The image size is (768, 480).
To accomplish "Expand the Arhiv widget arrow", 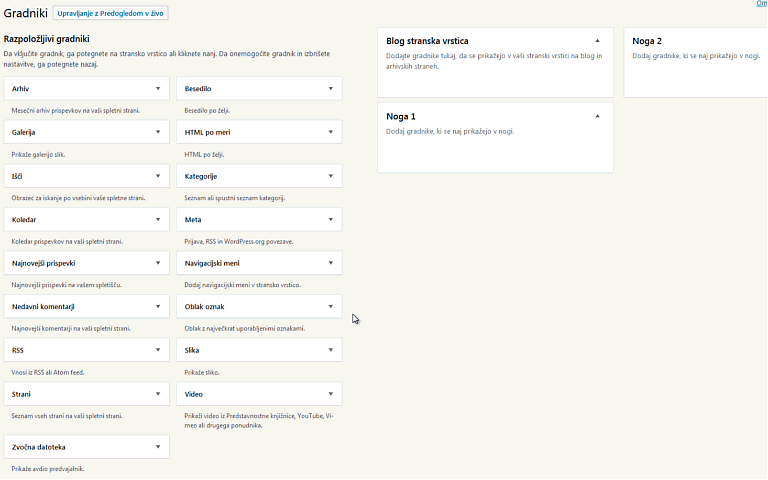I will coord(157,89).
